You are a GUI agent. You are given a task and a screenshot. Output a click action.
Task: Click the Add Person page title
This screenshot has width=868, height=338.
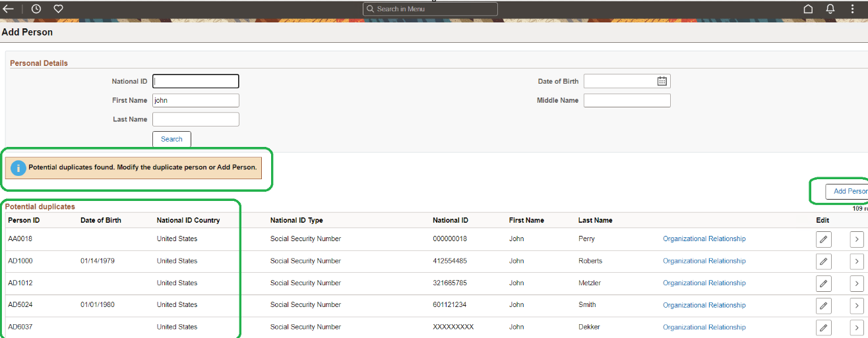[27, 32]
